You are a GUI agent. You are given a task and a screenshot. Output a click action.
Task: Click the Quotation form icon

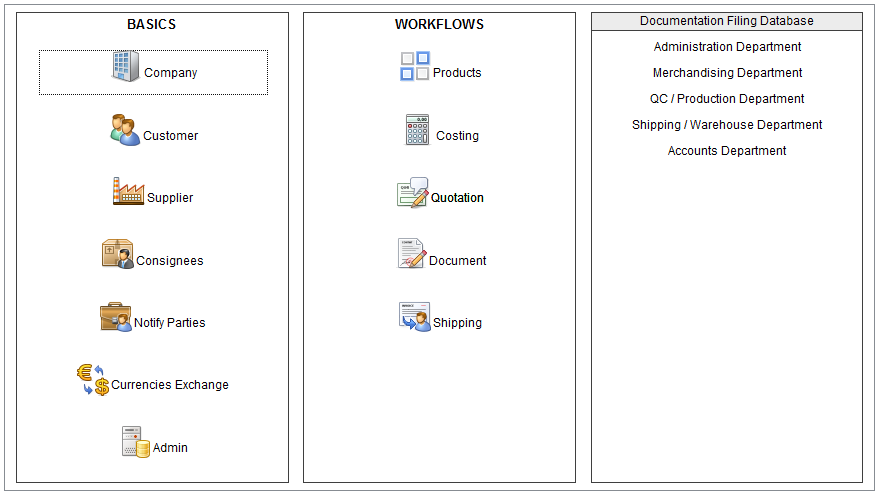click(413, 192)
